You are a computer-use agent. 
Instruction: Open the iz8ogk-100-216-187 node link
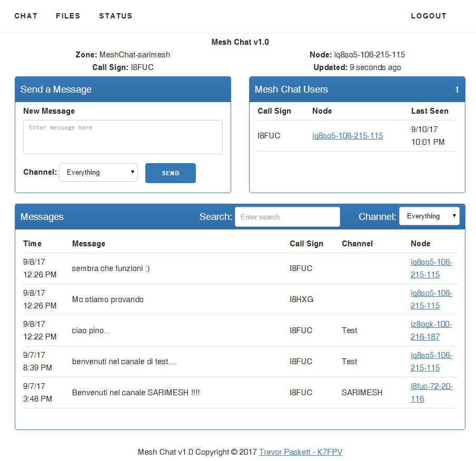pyautogui.click(x=431, y=330)
